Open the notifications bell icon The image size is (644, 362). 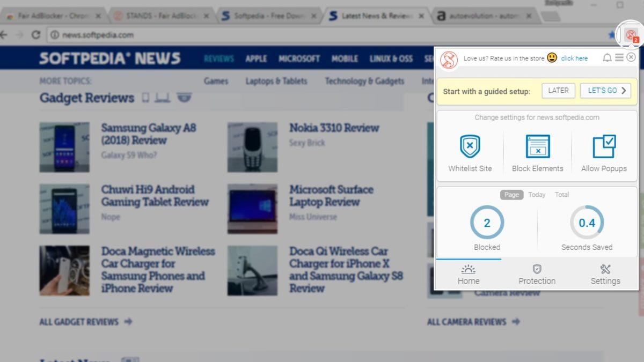[606, 58]
